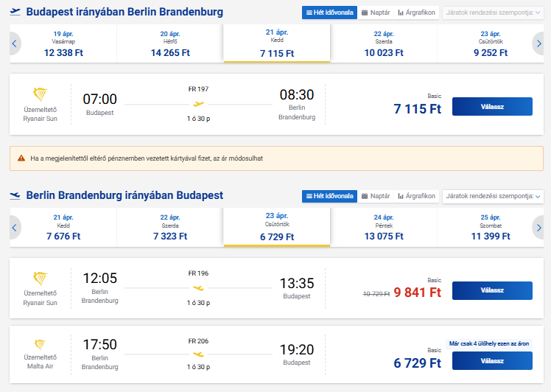Click Ryanair Sun harp logo on FR 197
This screenshot has width=551, height=392.
pos(41,94)
